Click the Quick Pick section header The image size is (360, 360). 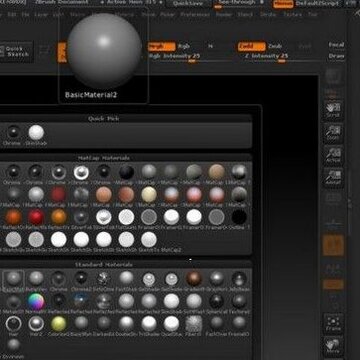tap(104, 118)
